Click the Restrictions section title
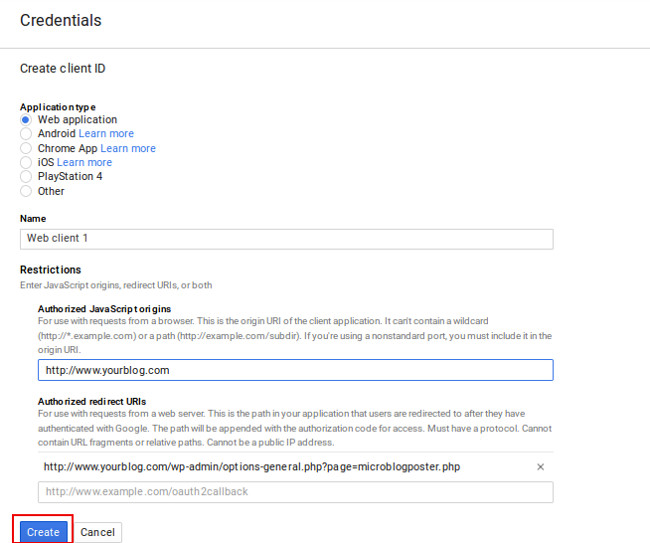 (x=51, y=270)
